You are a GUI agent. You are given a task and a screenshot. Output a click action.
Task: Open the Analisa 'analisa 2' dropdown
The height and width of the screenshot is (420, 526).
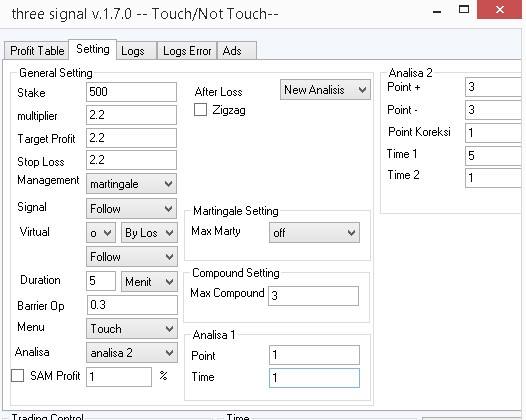click(132, 353)
